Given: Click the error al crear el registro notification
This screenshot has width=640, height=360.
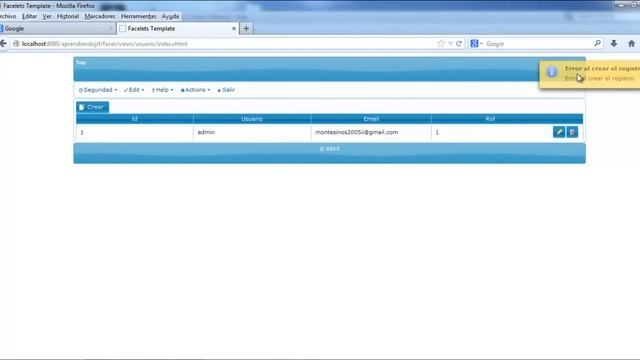Looking at the screenshot, I should pyautogui.click(x=590, y=74).
